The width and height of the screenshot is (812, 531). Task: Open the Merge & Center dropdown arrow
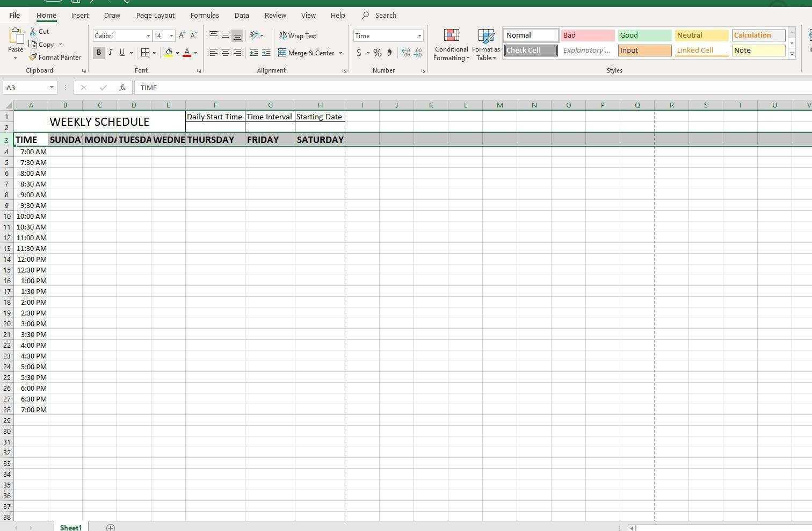point(340,53)
